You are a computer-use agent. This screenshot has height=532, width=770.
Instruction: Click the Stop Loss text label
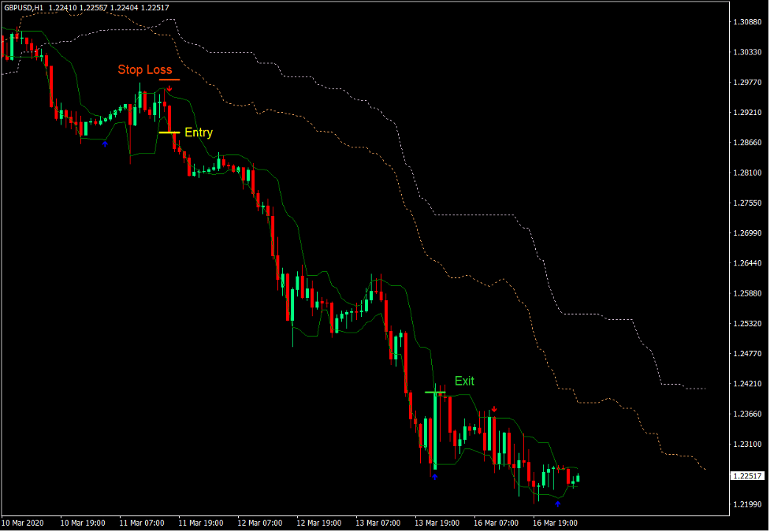pos(145,69)
